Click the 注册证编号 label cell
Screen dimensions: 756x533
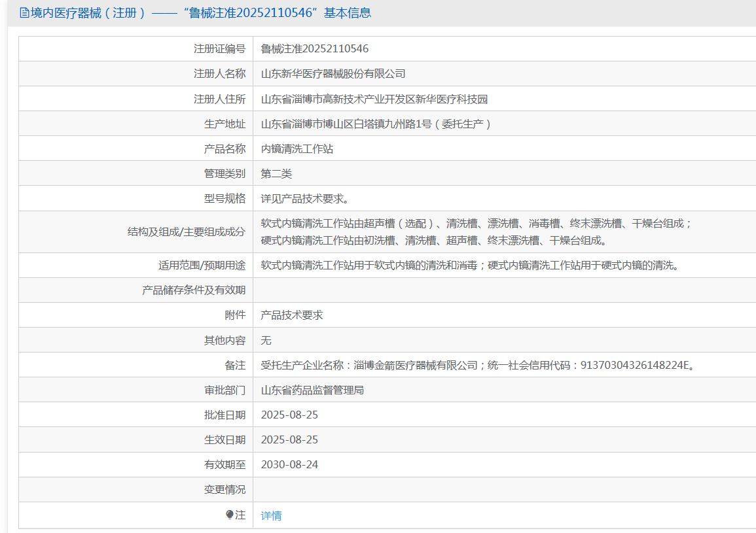(x=219, y=48)
